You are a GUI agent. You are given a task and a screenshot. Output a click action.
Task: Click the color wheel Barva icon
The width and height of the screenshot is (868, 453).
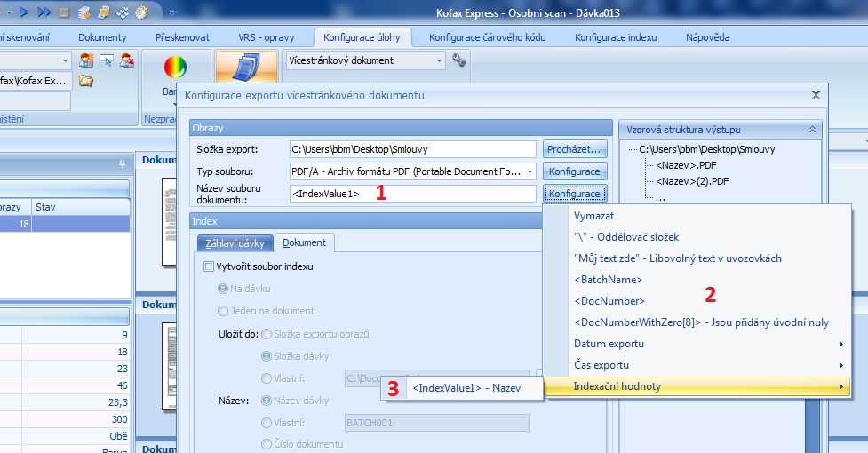(x=175, y=68)
